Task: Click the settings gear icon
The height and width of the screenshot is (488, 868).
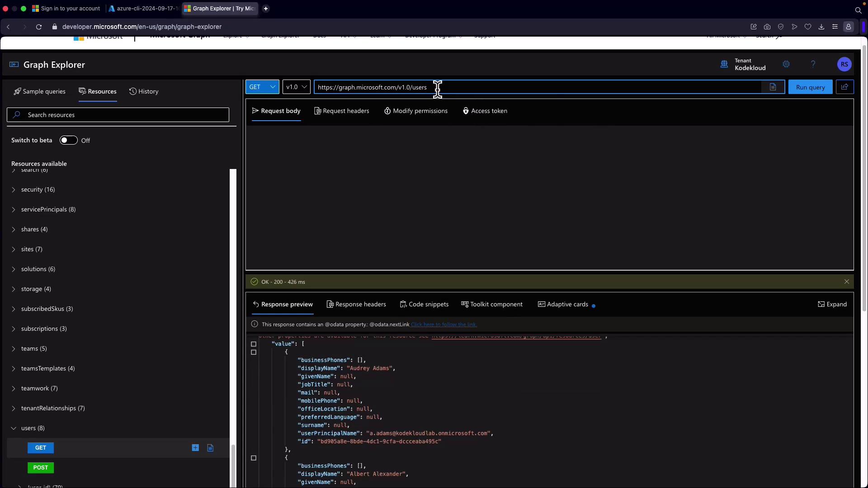Action: tap(786, 64)
